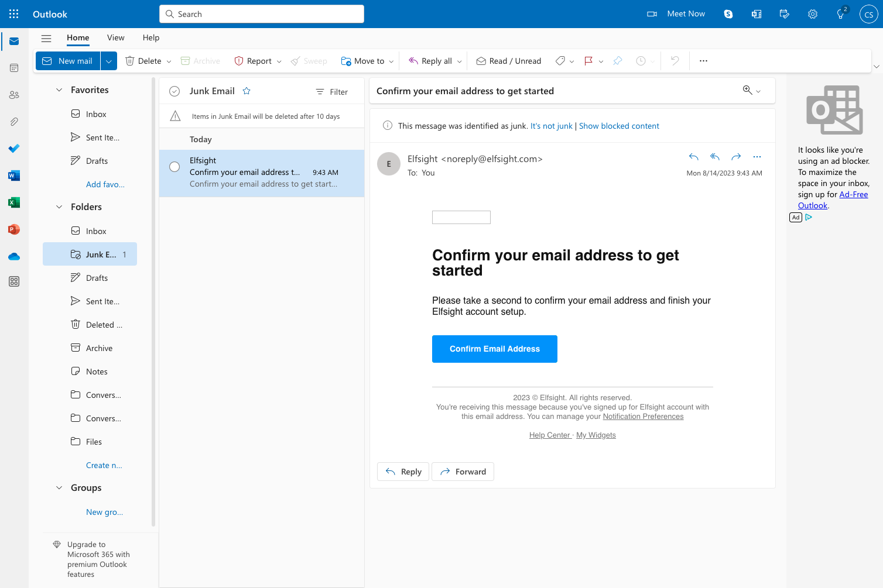
Task: Switch to the View tab
Action: [116, 37]
